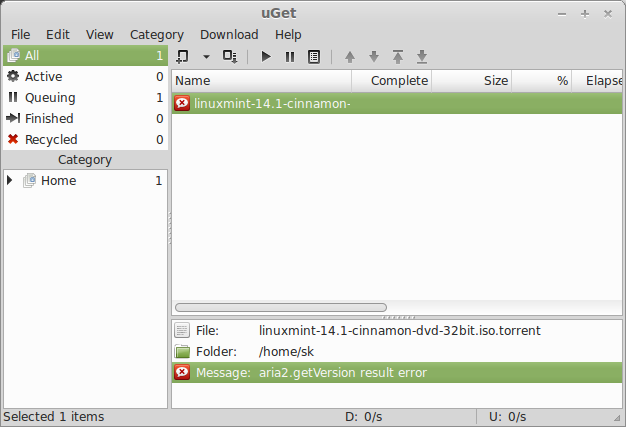Click the batch clipboard download icon
Image resolution: width=626 pixels, height=427 pixels.
[x=230, y=57]
